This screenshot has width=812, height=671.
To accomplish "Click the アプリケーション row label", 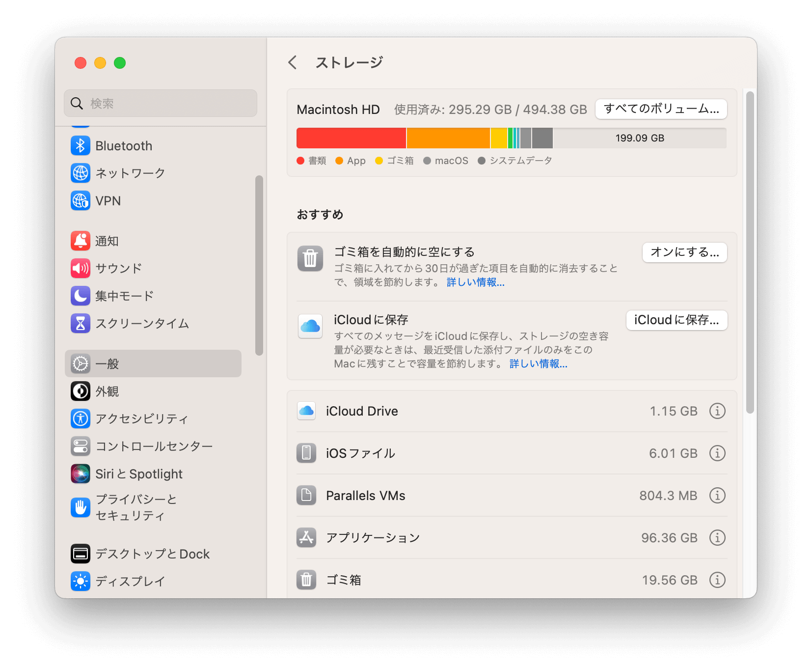I will 373,538.
